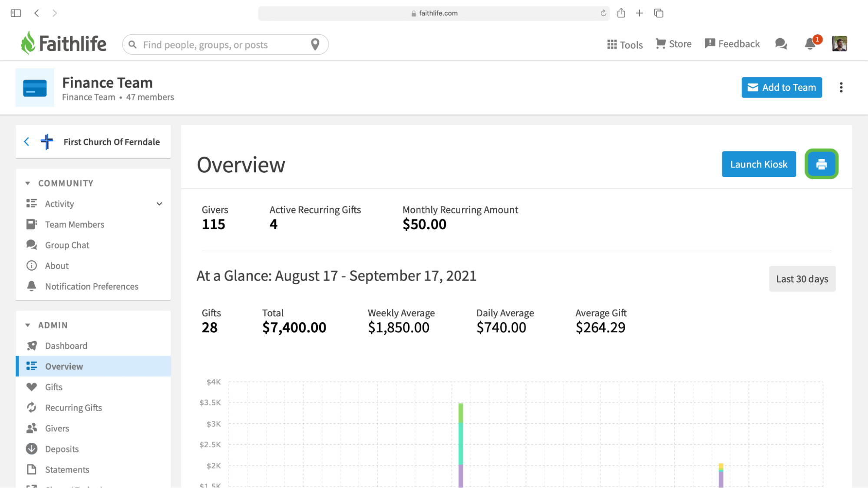
Task: Click the print icon button
Action: pos(821,164)
